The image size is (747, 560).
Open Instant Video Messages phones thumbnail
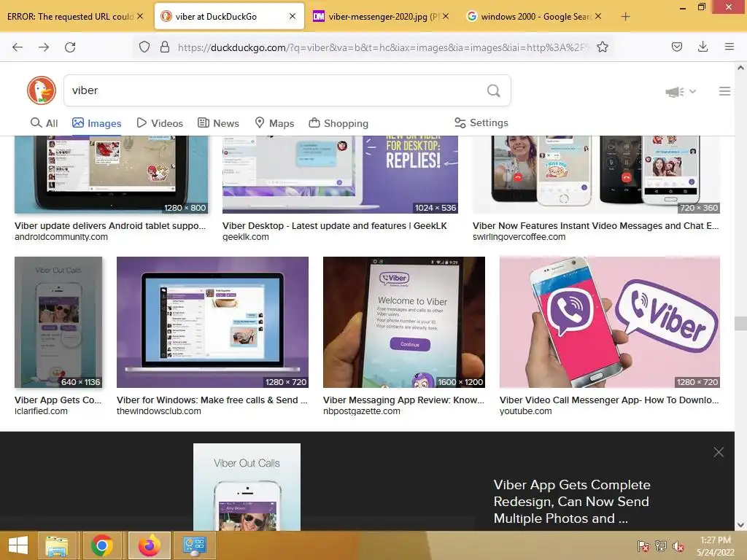click(596, 174)
